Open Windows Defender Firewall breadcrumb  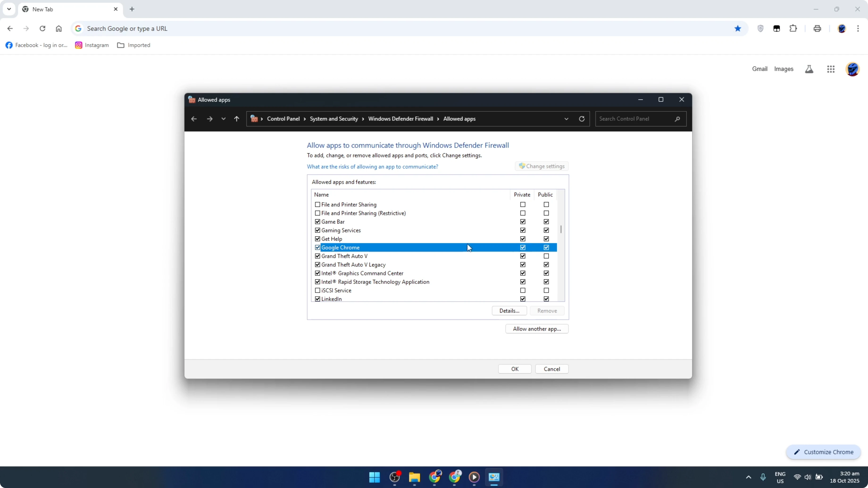click(x=401, y=119)
